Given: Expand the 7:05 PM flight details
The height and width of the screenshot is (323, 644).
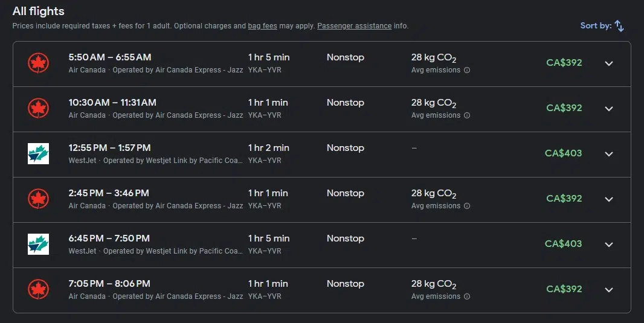Looking at the screenshot, I should click(x=609, y=290).
